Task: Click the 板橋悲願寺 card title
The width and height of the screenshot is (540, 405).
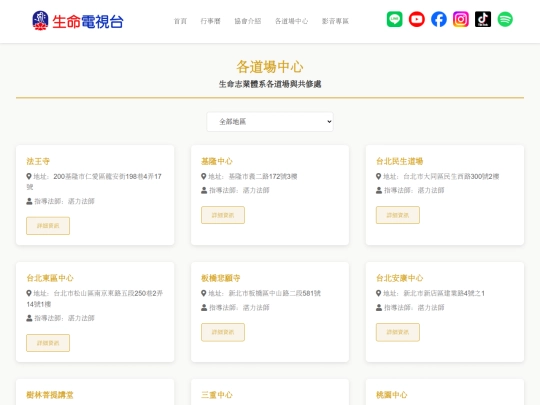Action: tap(221, 278)
